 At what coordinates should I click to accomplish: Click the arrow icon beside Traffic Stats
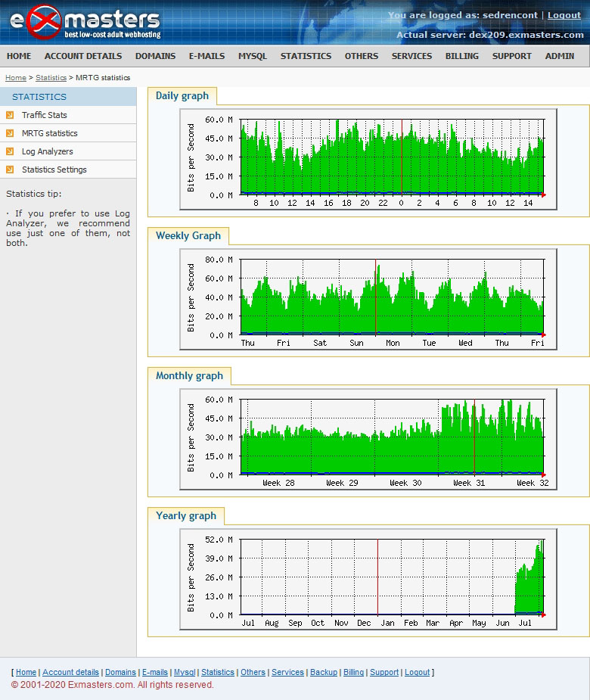10,115
